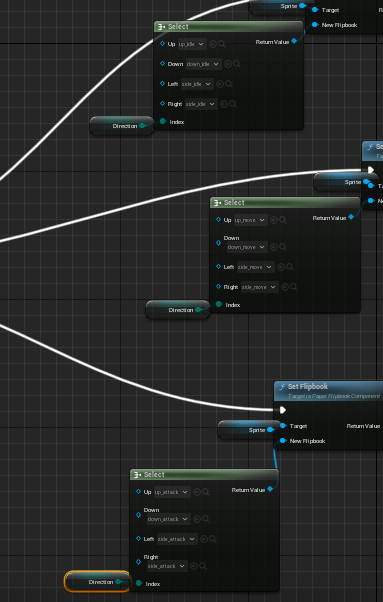The height and width of the screenshot is (602, 383).
Task: Click title of Select node with up_move
Action: point(234,202)
